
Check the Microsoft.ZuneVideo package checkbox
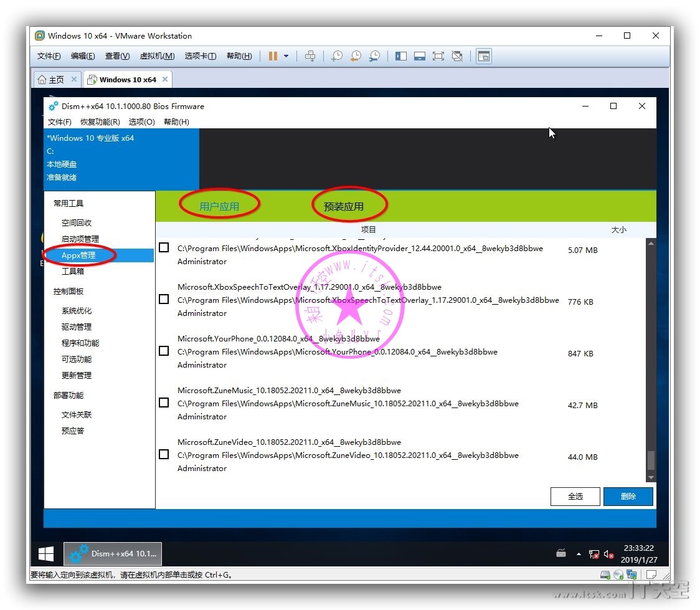[x=164, y=455]
